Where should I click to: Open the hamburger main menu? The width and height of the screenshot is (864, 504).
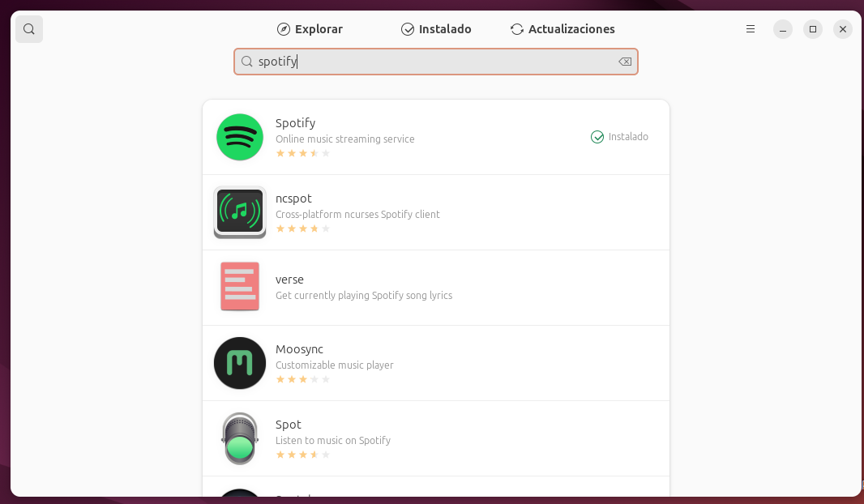(x=751, y=29)
